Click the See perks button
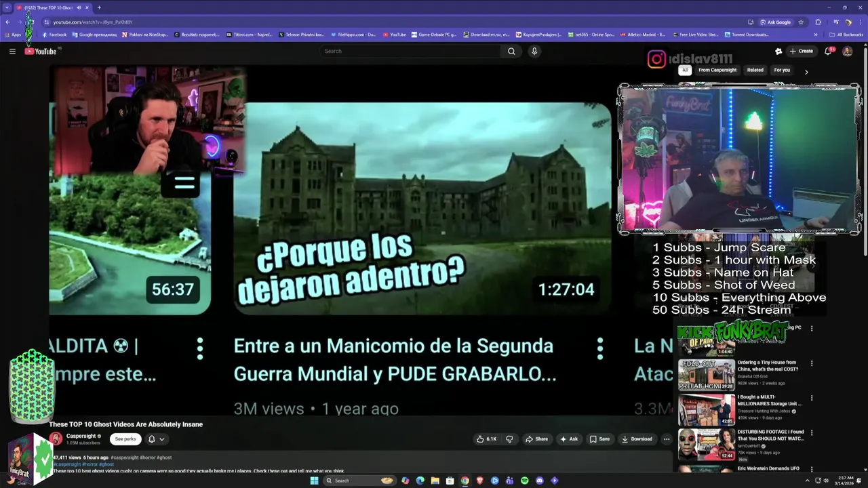868x488 pixels. pyautogui.click(x=125, y=439)
